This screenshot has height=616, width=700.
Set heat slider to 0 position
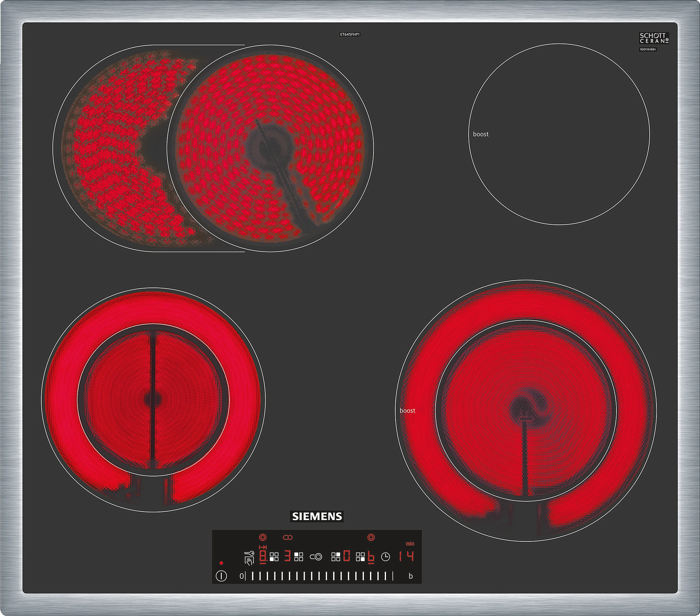242,576
